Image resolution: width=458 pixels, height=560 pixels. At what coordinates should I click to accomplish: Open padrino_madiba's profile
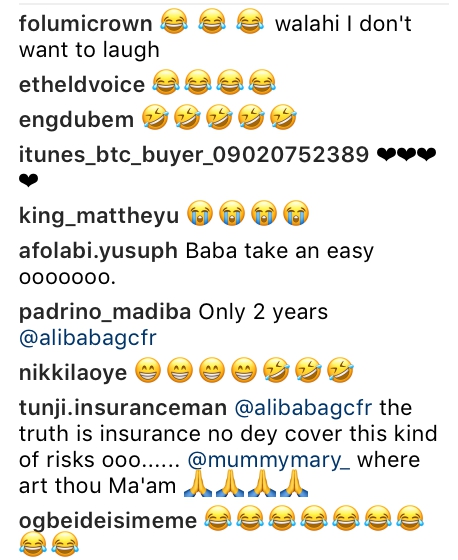pos(105,312)
